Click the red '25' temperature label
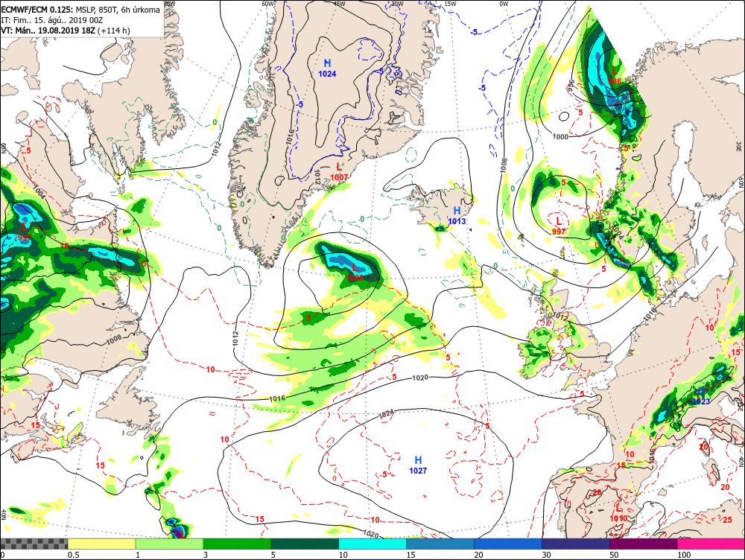745x560 pixels. click(728, 520)
